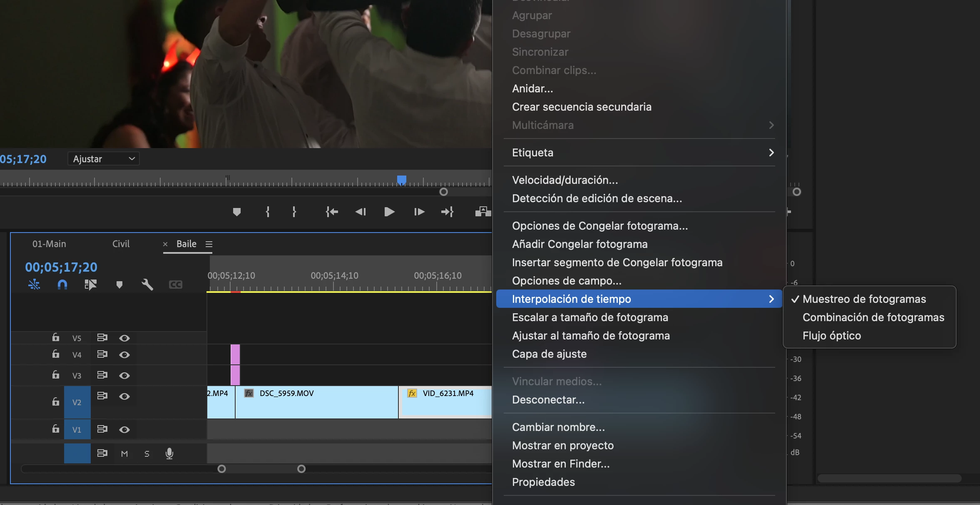Open the Baile sequence panel menu
This screenshot has height=505, width=980.
click(x=209, y=244)
